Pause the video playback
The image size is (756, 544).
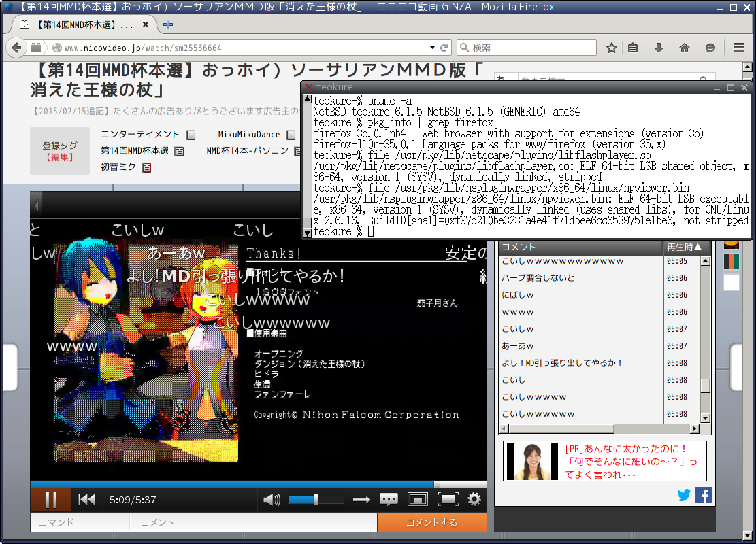50,500
